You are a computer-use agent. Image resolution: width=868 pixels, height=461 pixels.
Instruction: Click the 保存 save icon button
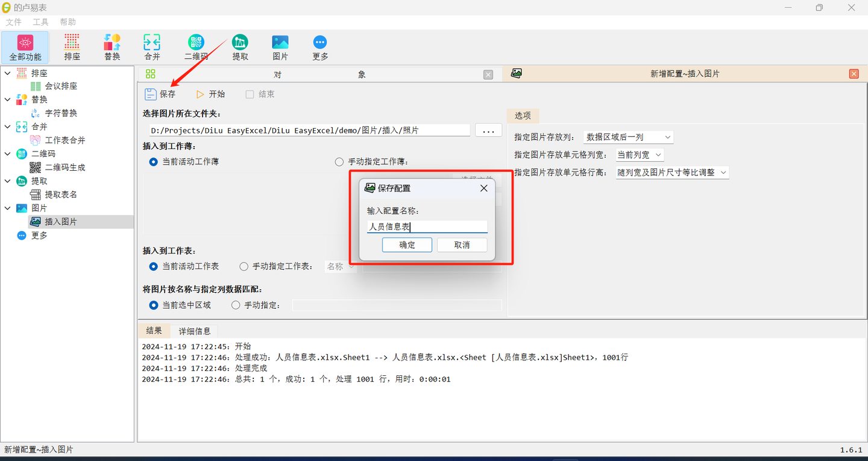coord(160,94)
